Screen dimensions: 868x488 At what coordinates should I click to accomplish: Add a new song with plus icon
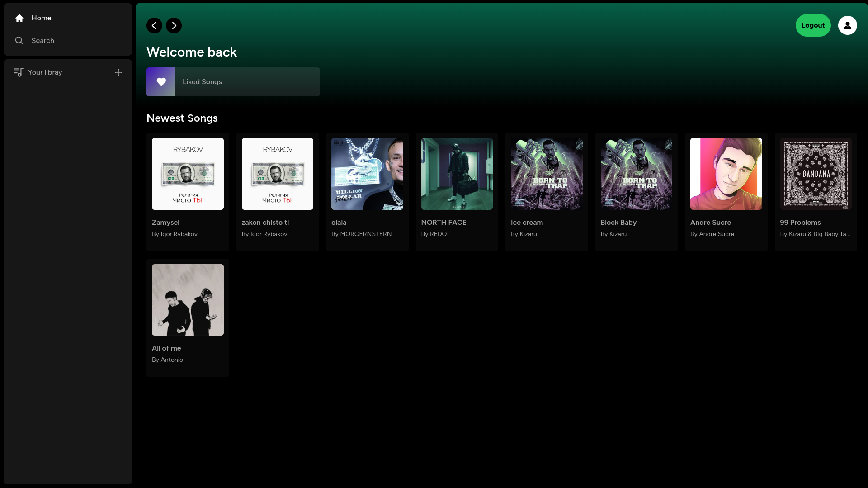pyautogui.click(x=118, y=72)
